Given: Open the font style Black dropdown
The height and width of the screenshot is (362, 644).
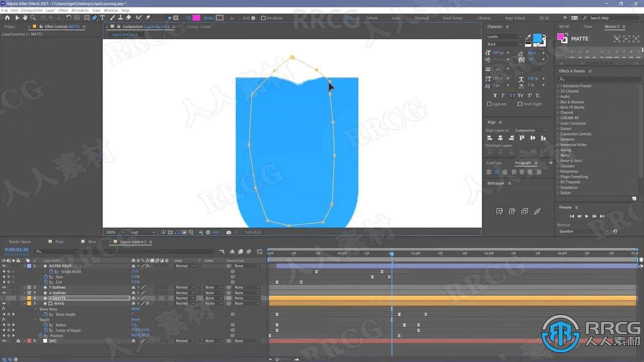Looking at the screenshot, I should coord(504,44).
